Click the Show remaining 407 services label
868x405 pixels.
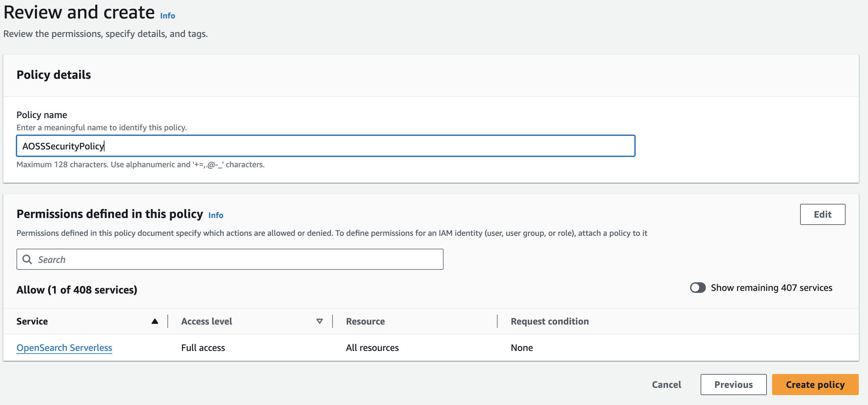tap(771, 288)
